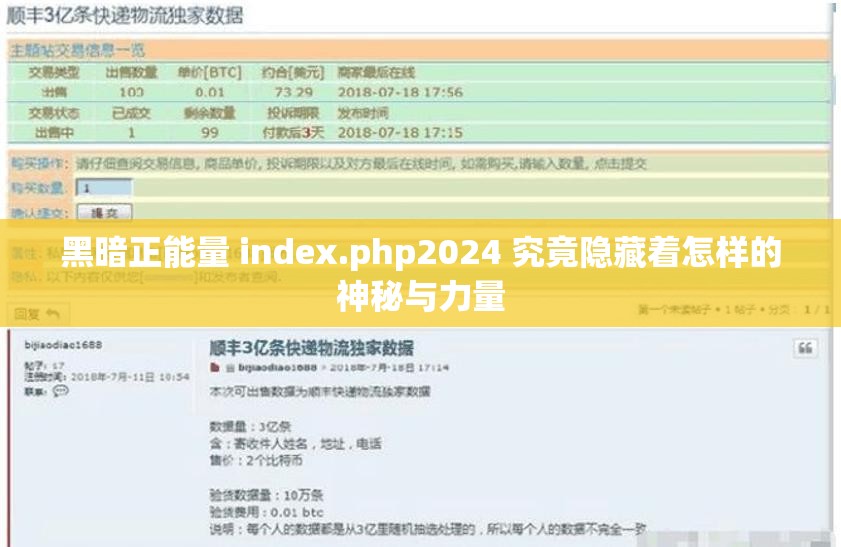Click the 73.29 dollar value cell

point(293,92)
